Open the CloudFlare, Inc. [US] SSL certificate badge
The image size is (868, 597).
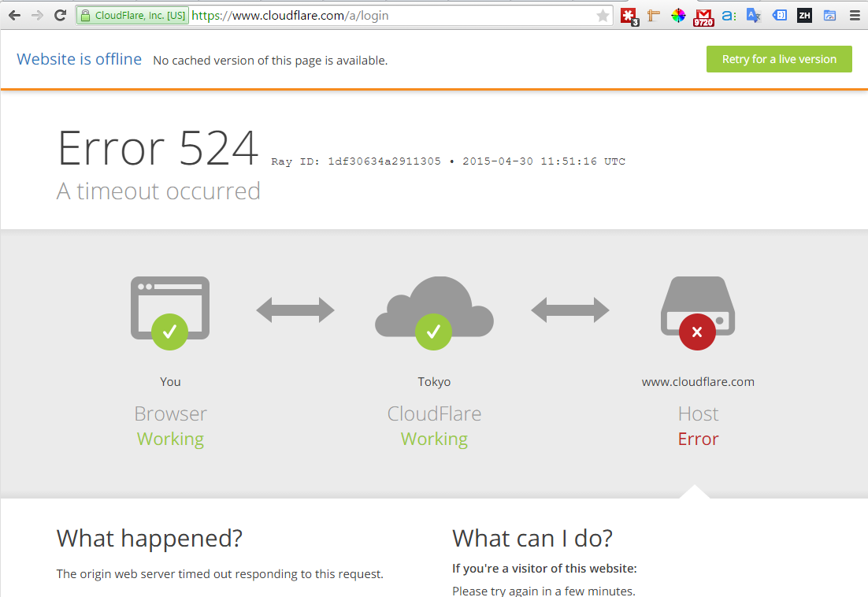click(x=133, y=16)
